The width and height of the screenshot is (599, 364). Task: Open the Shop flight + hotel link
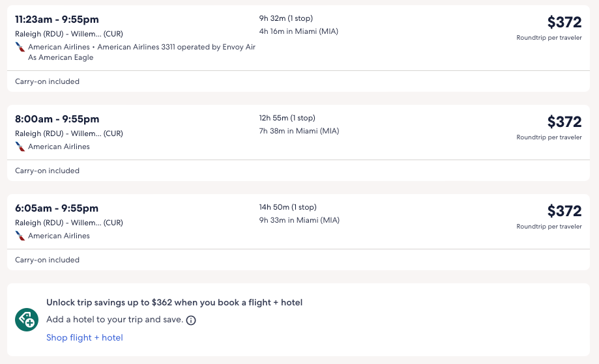click(85, 337)
